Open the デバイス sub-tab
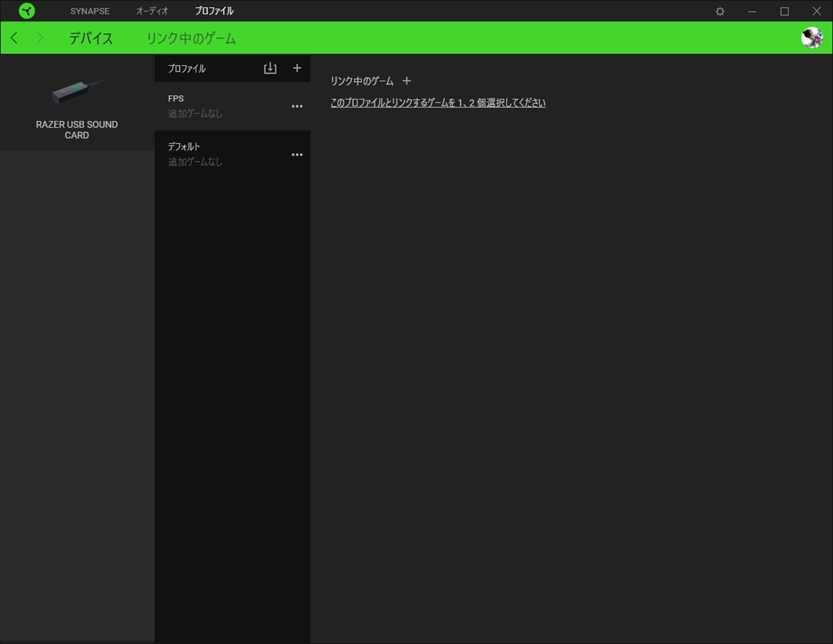833x644 pixels. 91,39
